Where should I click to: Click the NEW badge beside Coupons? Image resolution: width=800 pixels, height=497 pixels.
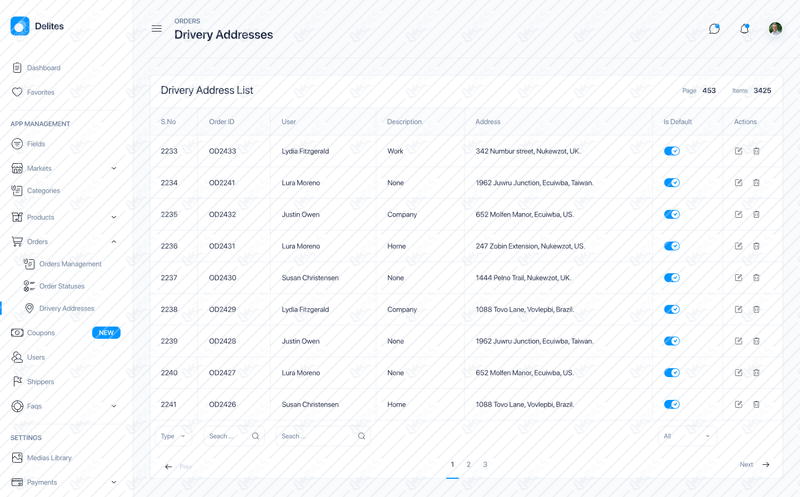tap(106, 333)
